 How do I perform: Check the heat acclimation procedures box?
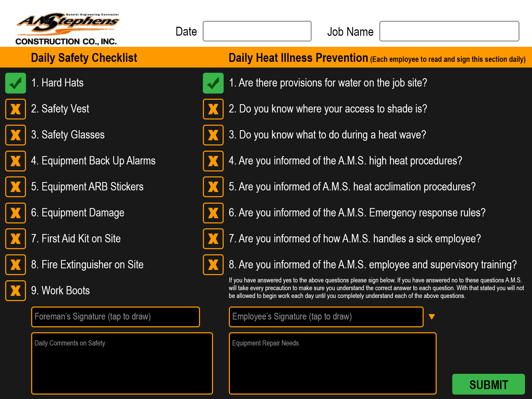(213, 187)
